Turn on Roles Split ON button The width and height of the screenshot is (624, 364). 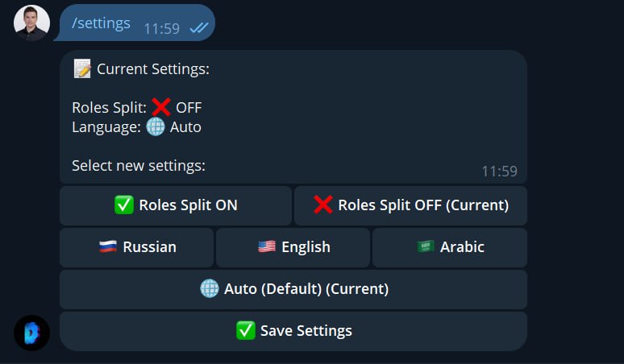(176, 205)
